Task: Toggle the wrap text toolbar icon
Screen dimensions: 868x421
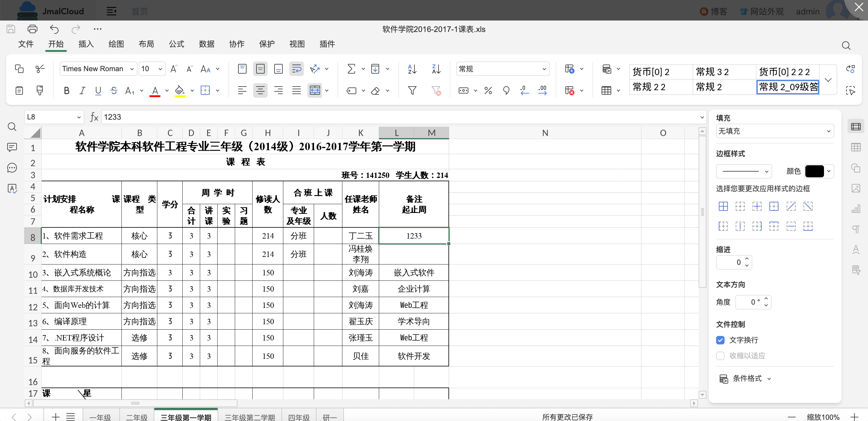Action: click(x=296, y=69)
